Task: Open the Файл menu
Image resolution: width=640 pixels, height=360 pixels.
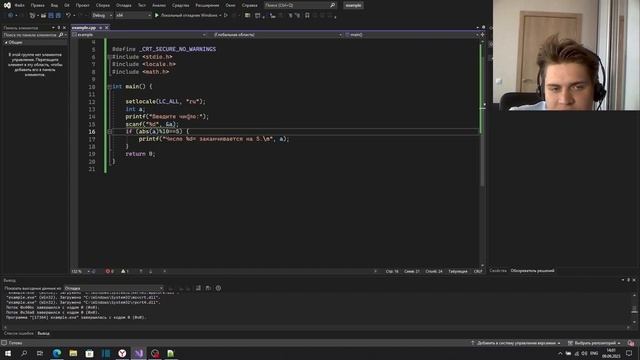Action: [20, 5]
